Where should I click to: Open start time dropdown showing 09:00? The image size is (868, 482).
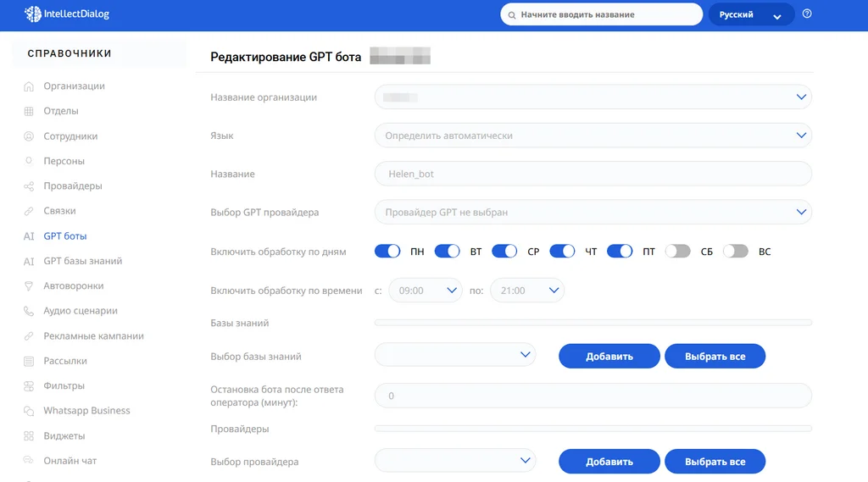coord(426,291)
